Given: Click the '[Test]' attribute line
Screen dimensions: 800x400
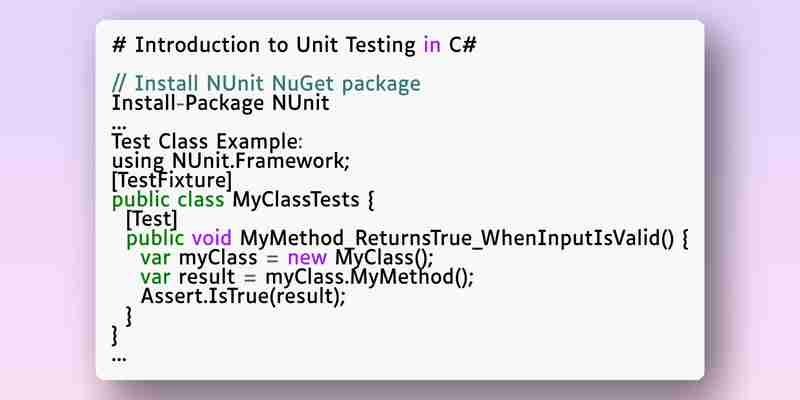Looking at the screenshot, I should [152, 219].
